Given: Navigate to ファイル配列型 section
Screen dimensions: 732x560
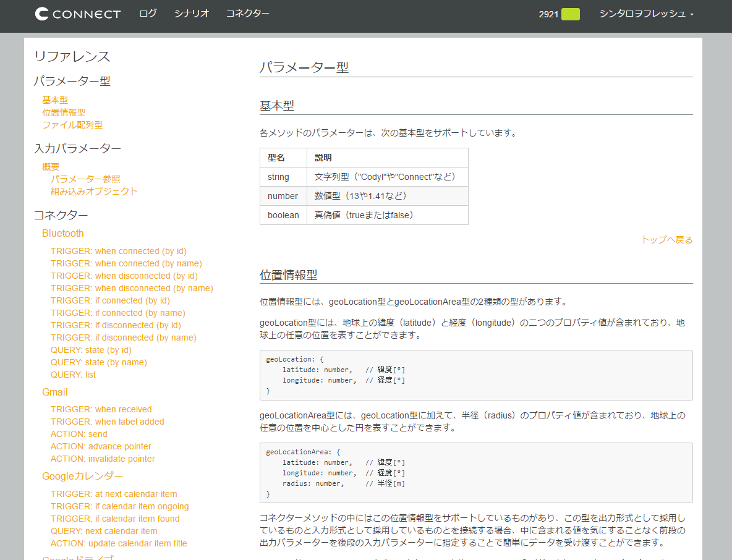Looking at the screenshot, I should click(x=72, y=124).
